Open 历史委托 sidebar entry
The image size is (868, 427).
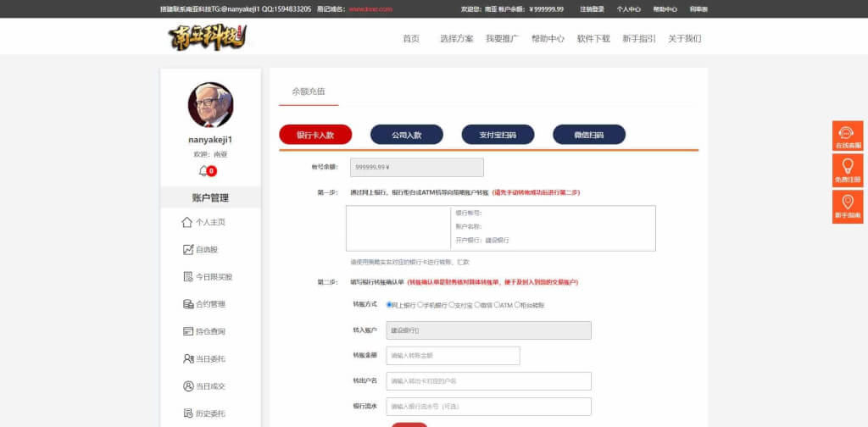click(210, 413)
